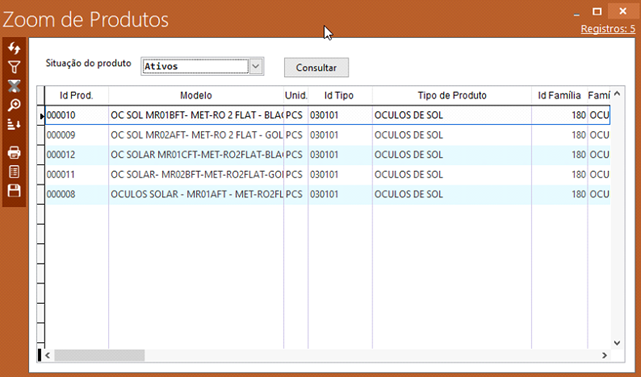Select row with Id Prod. 000009
Image resolution: width=641 pixels, height=377 pixels.
pyautogui.click(x=327, y=135)
